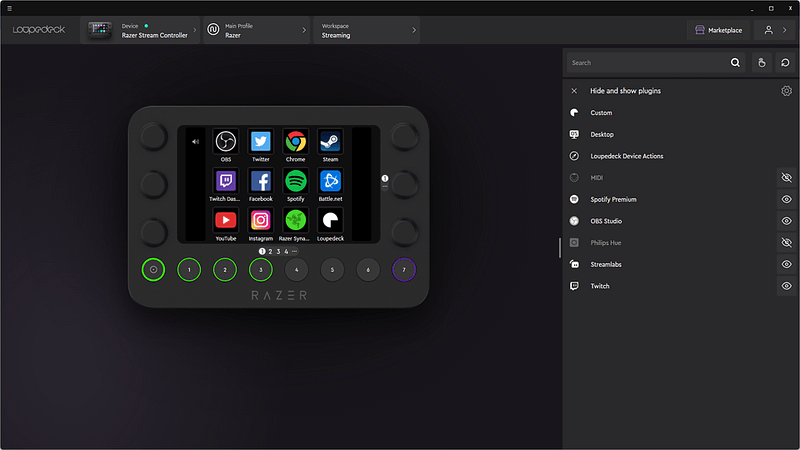Screen dimensions: 800x450
Task: Click the touch hand icon beside search
Action: point(762,63)
